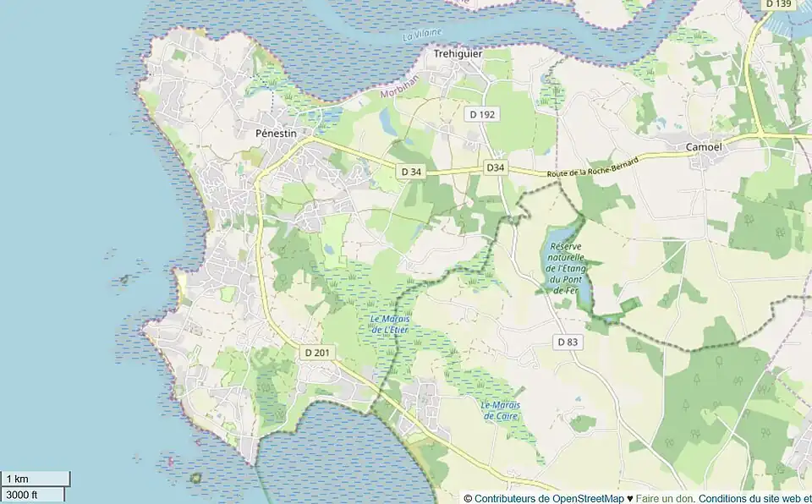Click the D 83 road shield
This screenshot has height=504, width=812.
pyautogui.click(x=568, y=342)
